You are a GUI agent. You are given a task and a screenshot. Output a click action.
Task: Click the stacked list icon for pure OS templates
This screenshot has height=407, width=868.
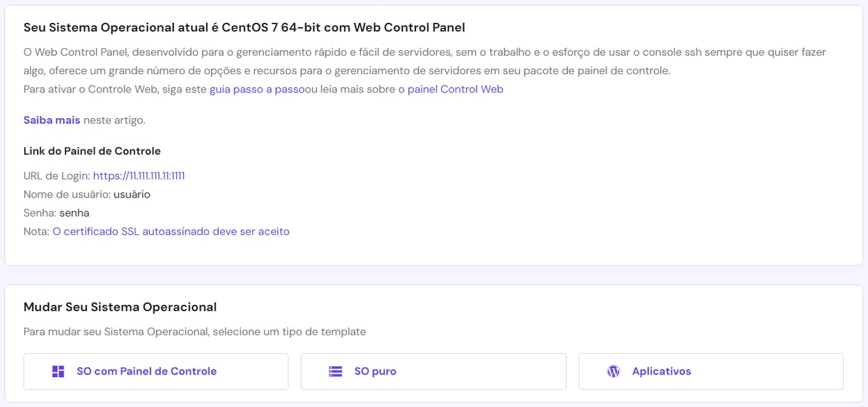point(336,371)
